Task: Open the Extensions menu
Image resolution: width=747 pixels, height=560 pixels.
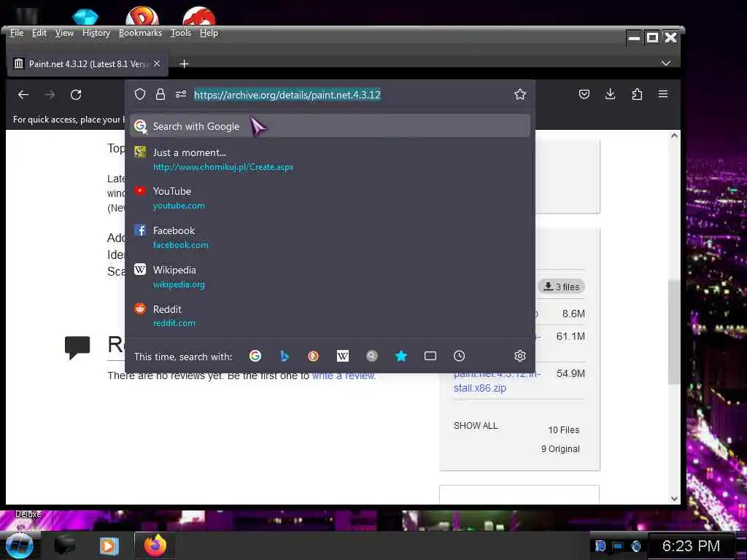Action: (x=637, y=94)
